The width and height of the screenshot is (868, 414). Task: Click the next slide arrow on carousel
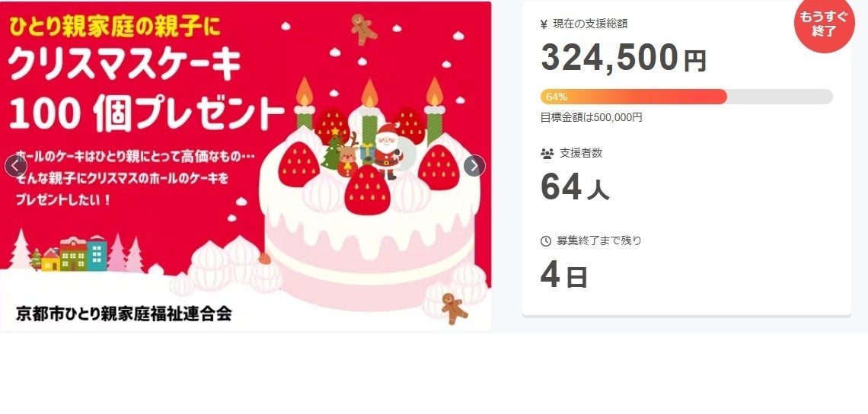coord(474,166)
